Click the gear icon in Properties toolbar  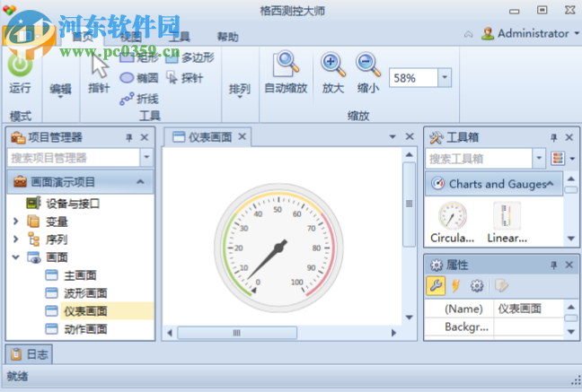[477, 285]
